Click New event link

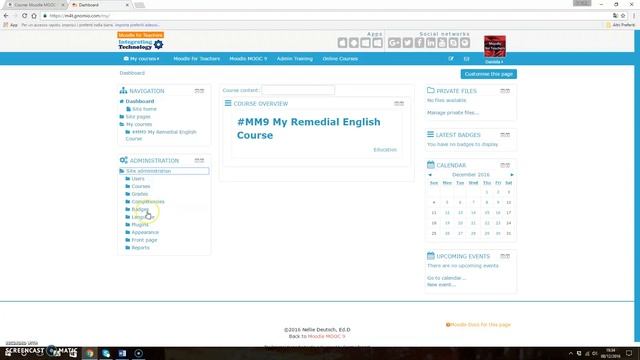(x=441, y=284)
